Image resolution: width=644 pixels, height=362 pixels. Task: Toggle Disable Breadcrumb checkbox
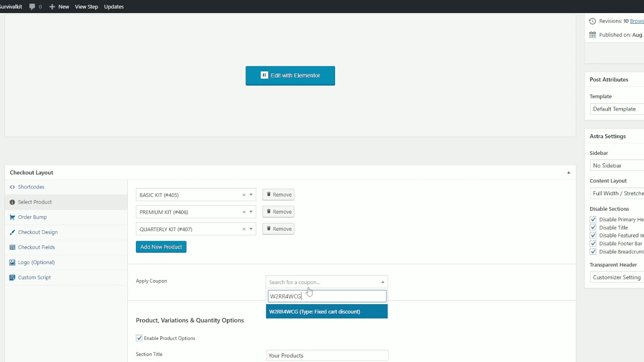pyautogui.click(x=593, y=252)
